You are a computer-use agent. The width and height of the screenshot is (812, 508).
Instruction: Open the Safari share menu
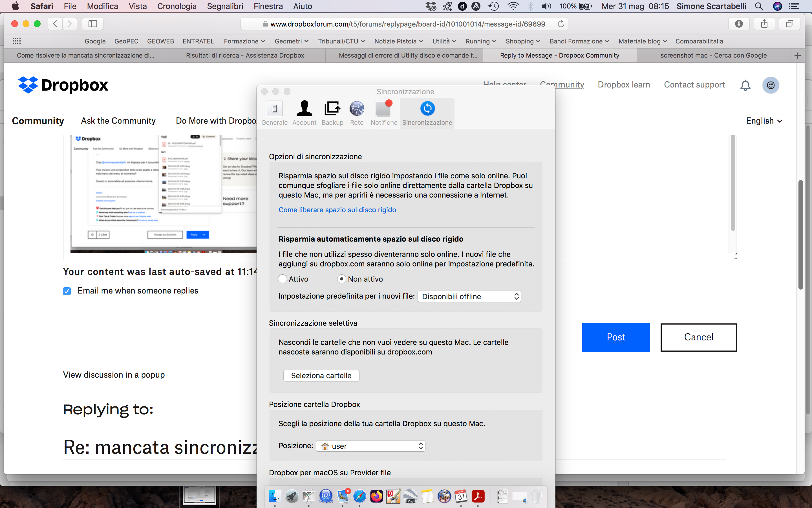[764, 23]
